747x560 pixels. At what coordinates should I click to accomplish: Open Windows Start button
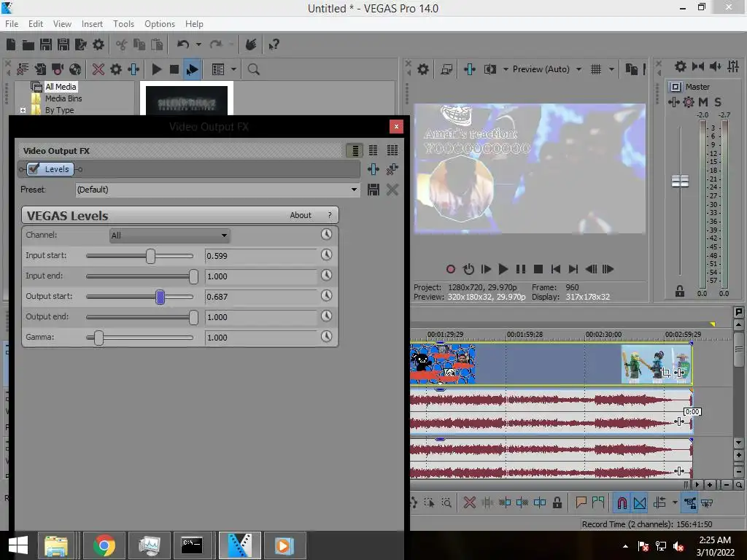[x=18, y=545]
